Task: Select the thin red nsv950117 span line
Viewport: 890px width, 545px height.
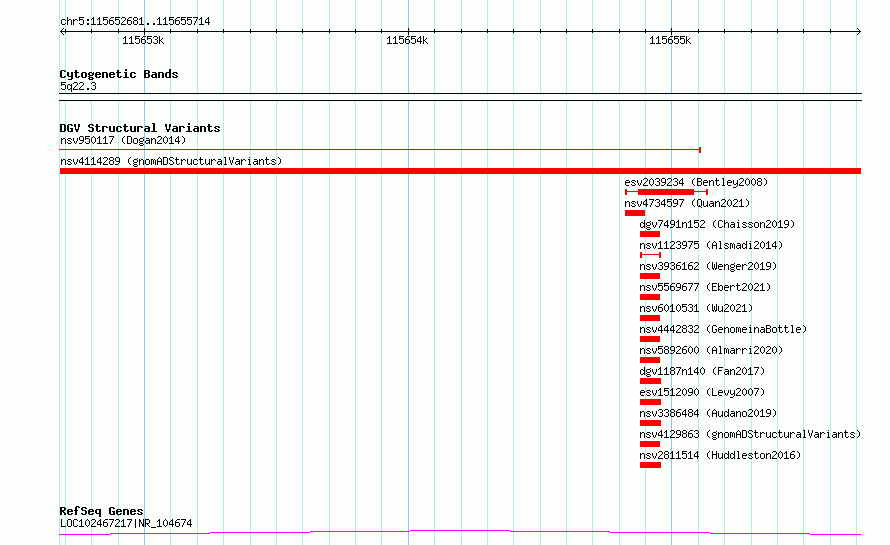Action: tap(380, 150)
